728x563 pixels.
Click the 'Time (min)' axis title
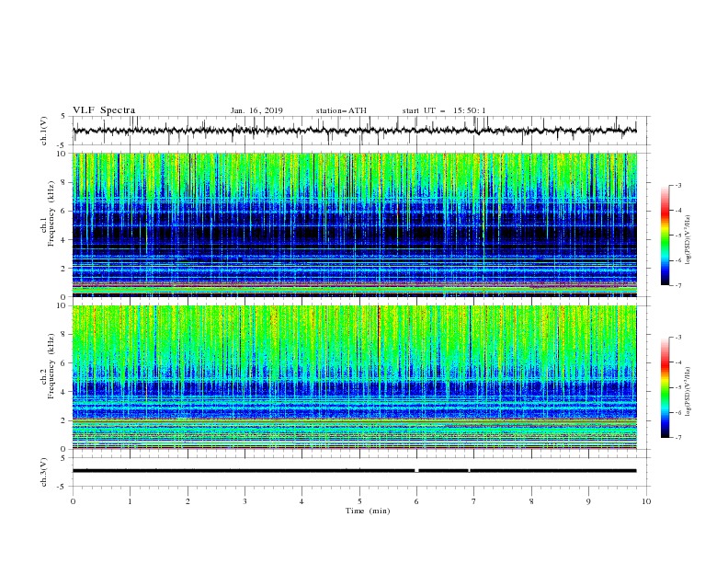pyautogui.click(x=368, y=511)
